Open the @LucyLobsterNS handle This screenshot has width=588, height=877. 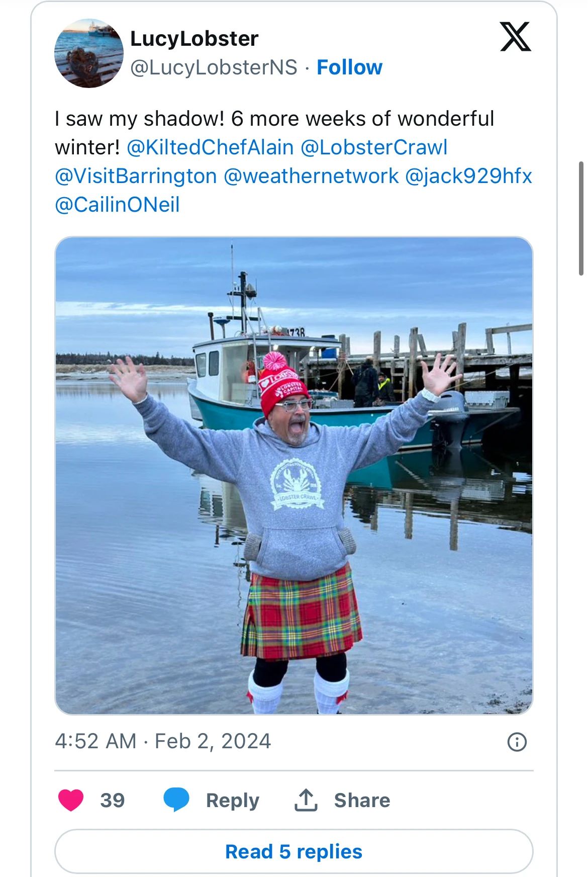tap(214, 67)
